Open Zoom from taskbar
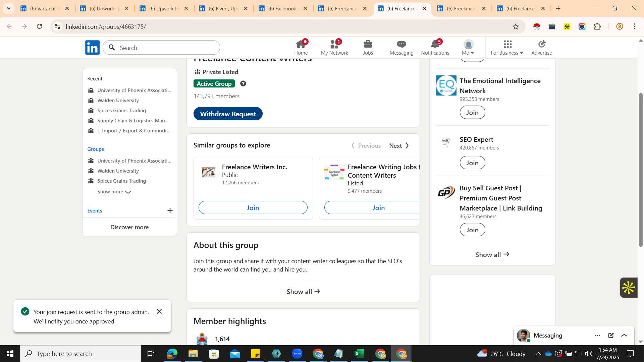644x362 pixels. point(297,354)
